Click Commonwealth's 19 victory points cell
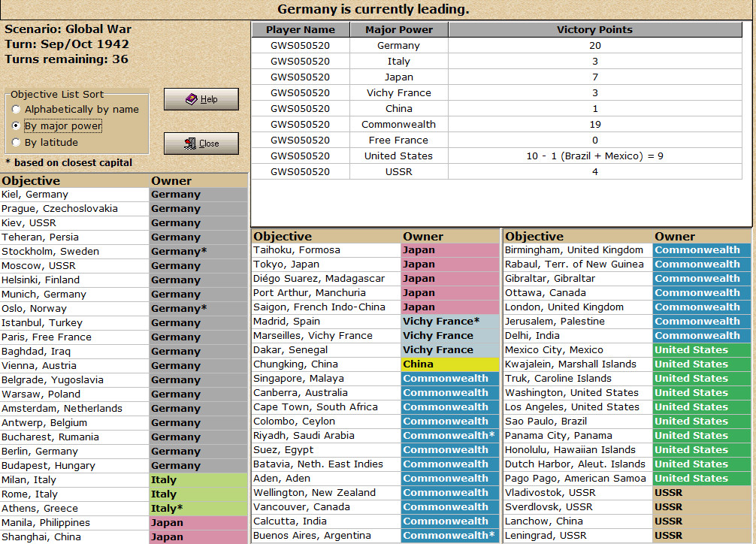Screen dimensions: 756x544 click(x=595, y=125)
